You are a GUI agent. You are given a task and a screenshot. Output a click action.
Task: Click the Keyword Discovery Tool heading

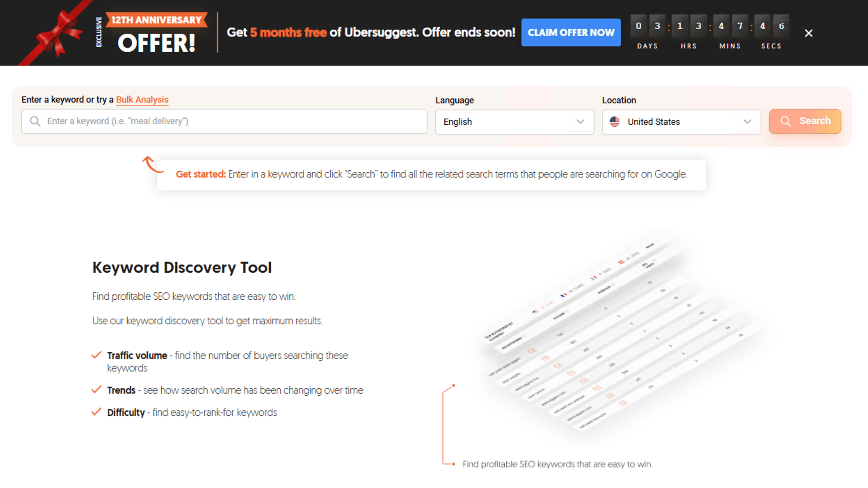[x=182, y=267]
